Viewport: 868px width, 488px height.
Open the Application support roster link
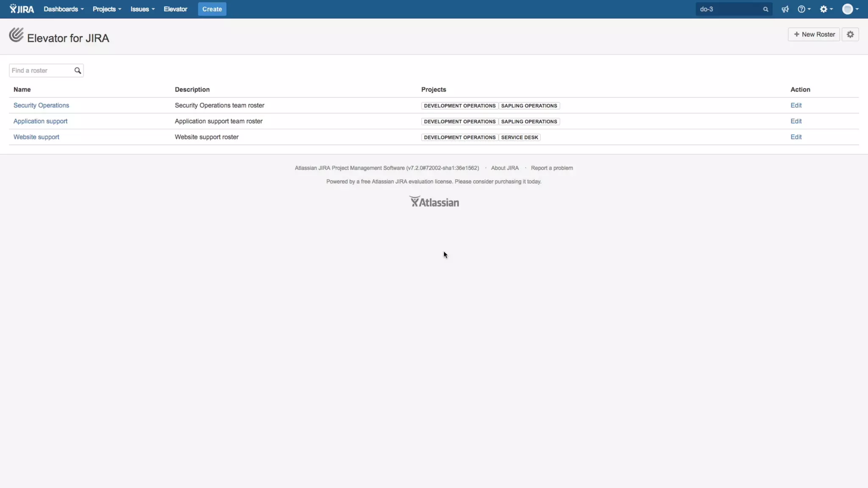tap(40, 121)
